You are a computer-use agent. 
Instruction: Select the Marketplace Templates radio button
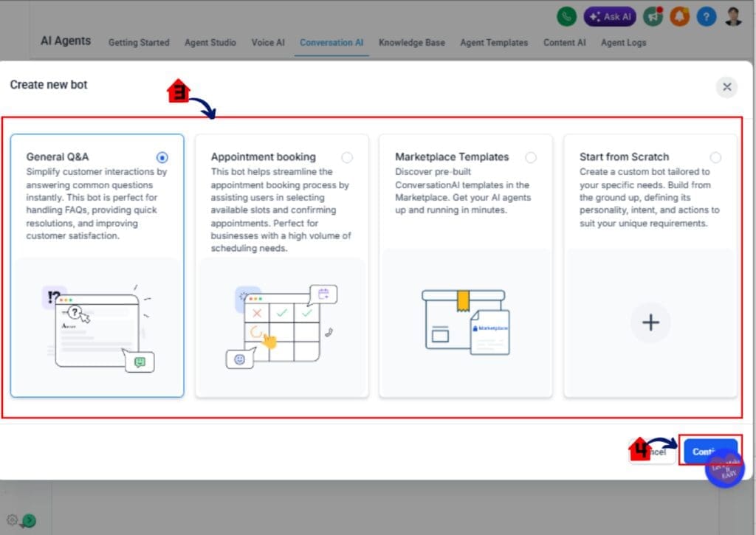[x=531, y=158]
